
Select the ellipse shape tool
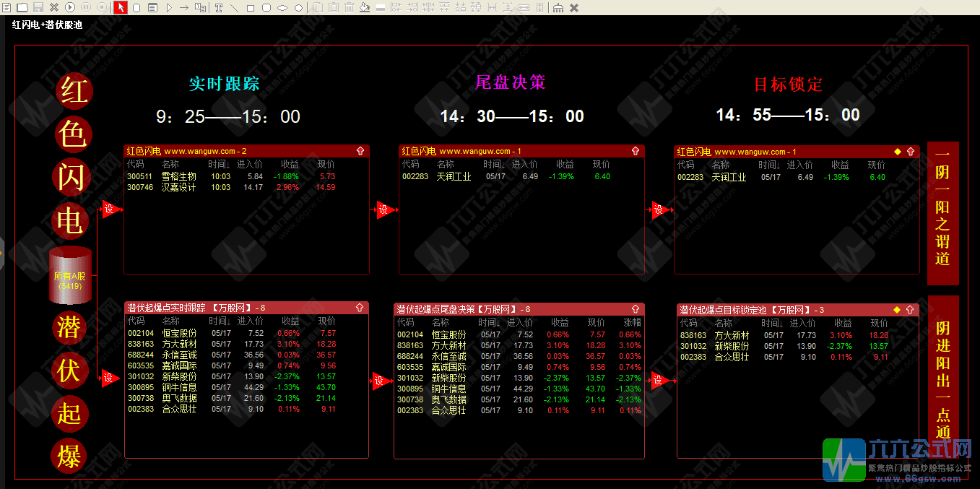coord(282,7)
